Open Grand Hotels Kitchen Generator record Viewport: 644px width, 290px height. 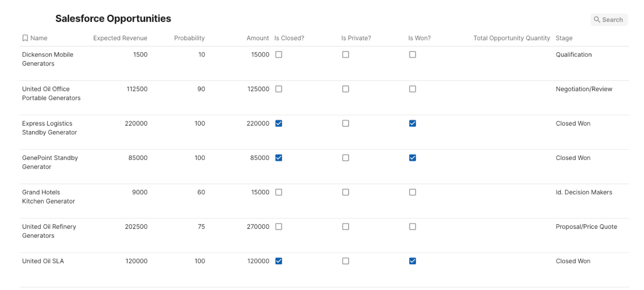[48, 197]
